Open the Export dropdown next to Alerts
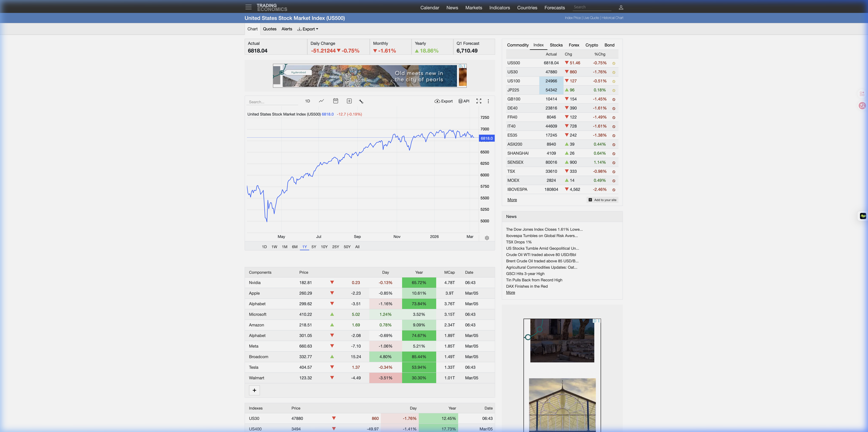 [x=308, y=29]
